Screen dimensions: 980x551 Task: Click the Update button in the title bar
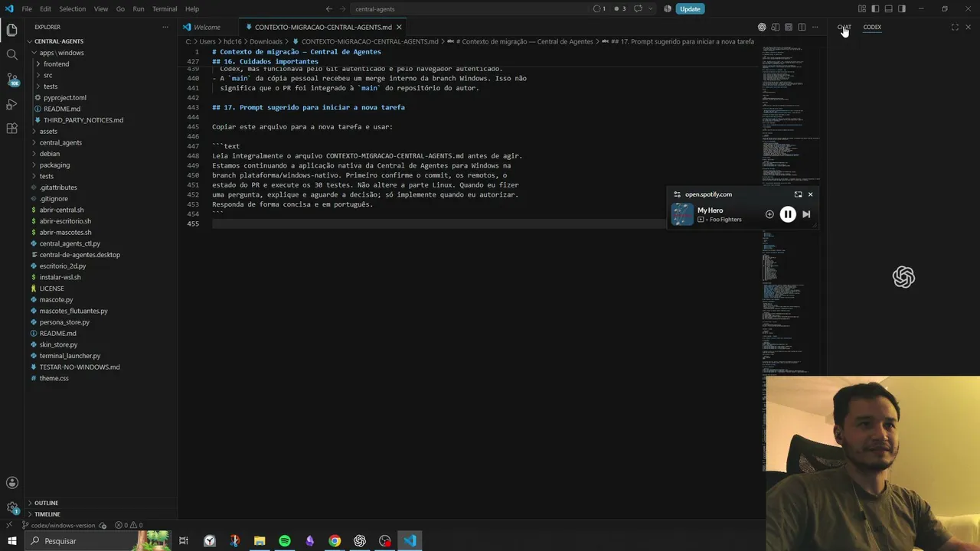pos(690,9)
